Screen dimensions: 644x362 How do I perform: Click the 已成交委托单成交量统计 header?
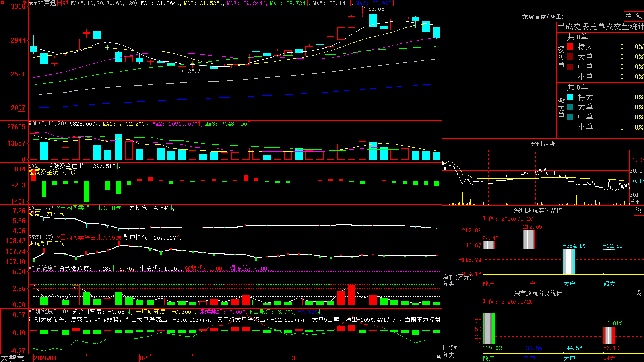click(601, 27)
